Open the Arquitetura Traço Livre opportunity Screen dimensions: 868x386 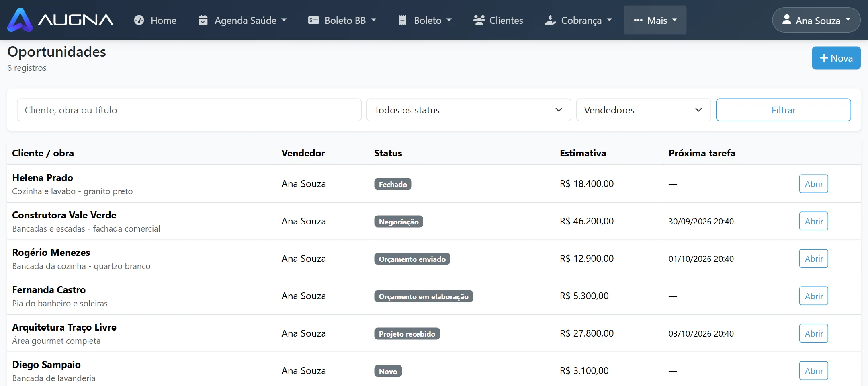pos(814,333)
